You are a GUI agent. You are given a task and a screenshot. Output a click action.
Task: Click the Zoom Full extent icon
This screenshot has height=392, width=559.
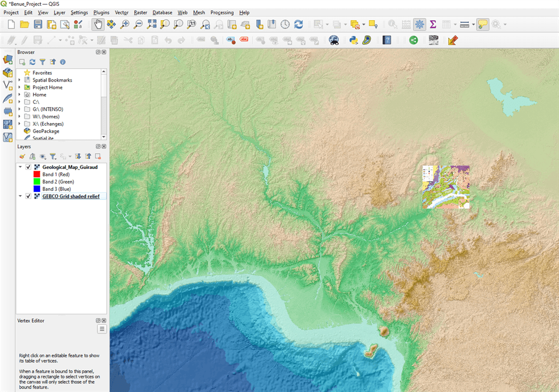click(x=151, y=24)
